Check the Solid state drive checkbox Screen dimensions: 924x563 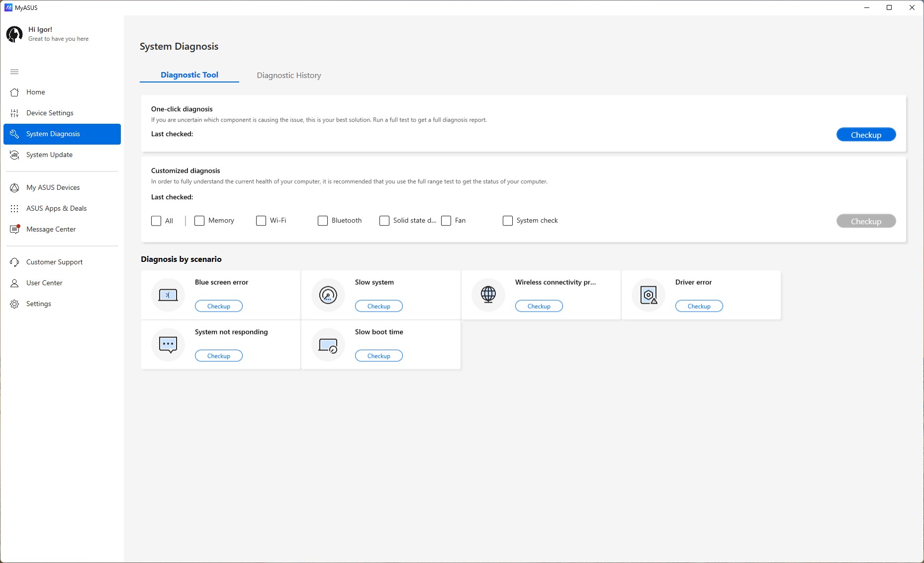tap(384, 221)
